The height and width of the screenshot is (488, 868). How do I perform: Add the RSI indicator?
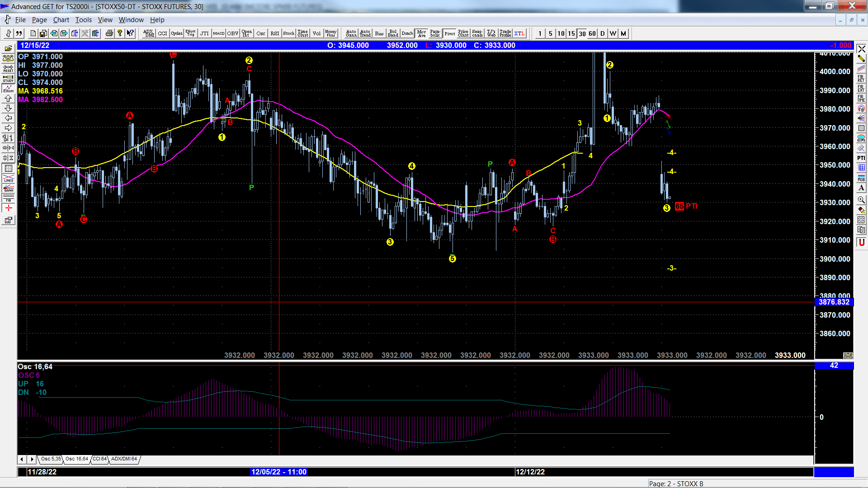275,33
